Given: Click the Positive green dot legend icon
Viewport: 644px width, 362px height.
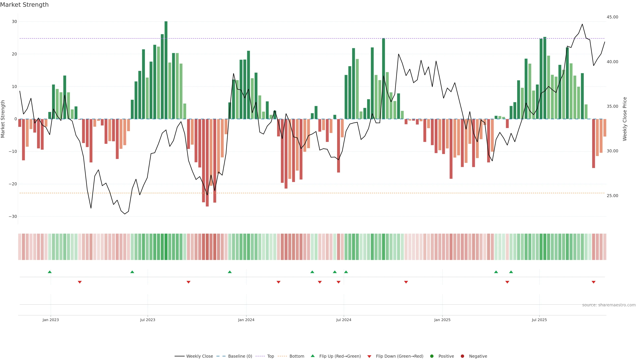Looking at the screenshot, I should [x=432, y=356].
